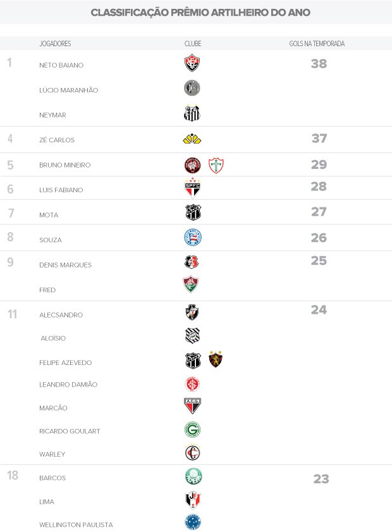
Task: Click the GOLS NA TEMPORADA column header
Action: (x=317, y=44)
